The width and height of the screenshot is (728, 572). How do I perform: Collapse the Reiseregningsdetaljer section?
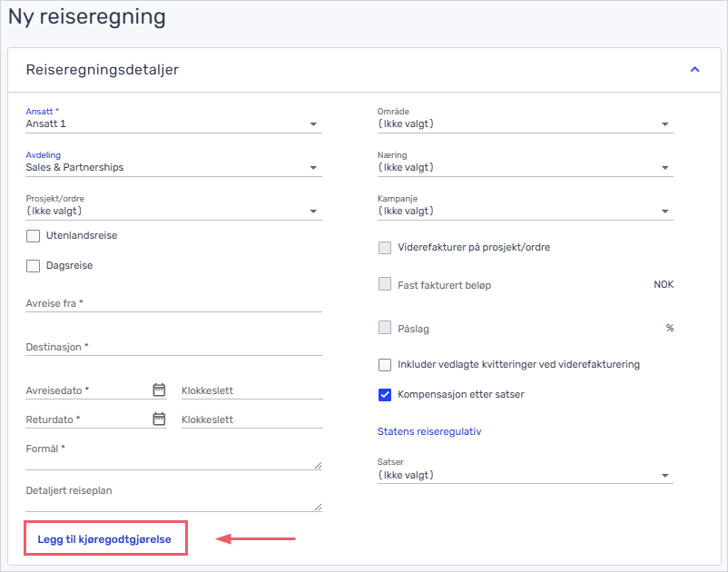point(694,70)
